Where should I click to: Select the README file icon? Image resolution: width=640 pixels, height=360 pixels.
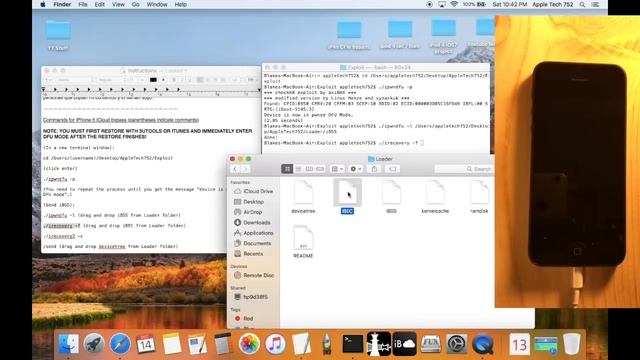pos(303,237)
